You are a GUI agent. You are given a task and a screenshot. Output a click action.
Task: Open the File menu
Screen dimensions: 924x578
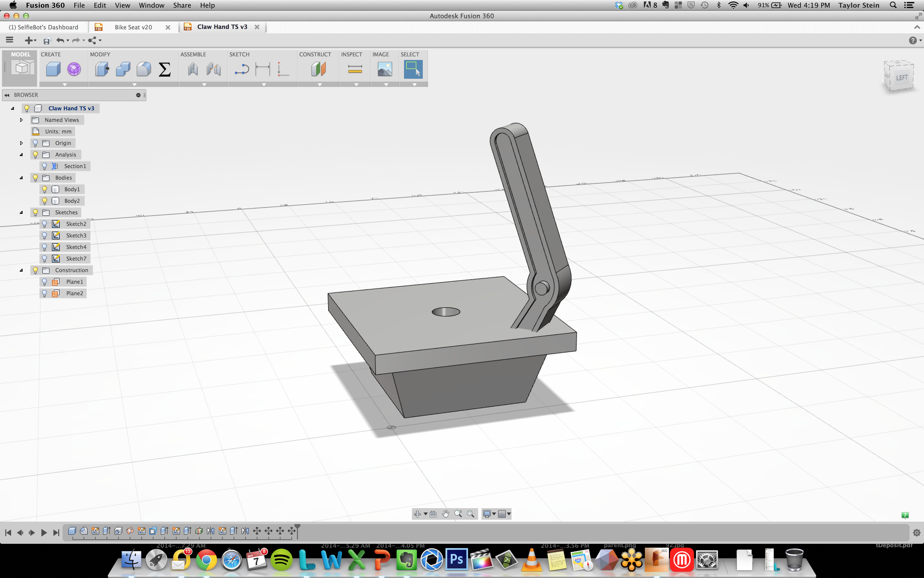click(x=79, y=5)
